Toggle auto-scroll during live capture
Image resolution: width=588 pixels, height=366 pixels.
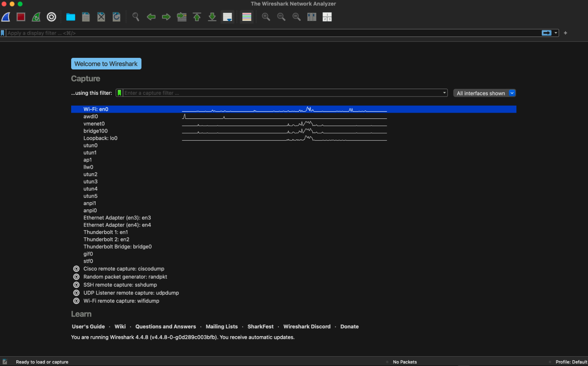[228, 17]
